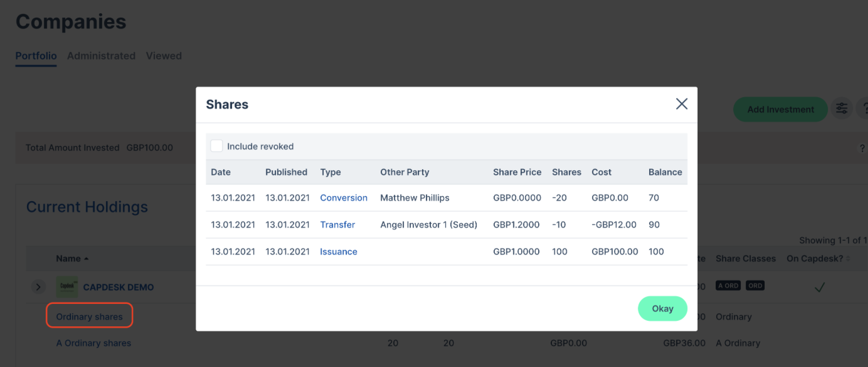Sort holdings by Name column
868x367 pixels.
coord(72,258)
